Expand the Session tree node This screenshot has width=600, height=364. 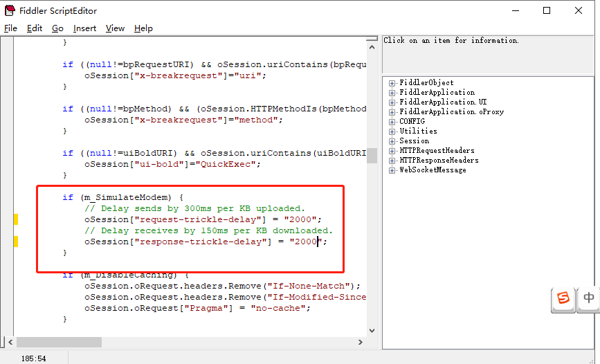pos(392,141)
